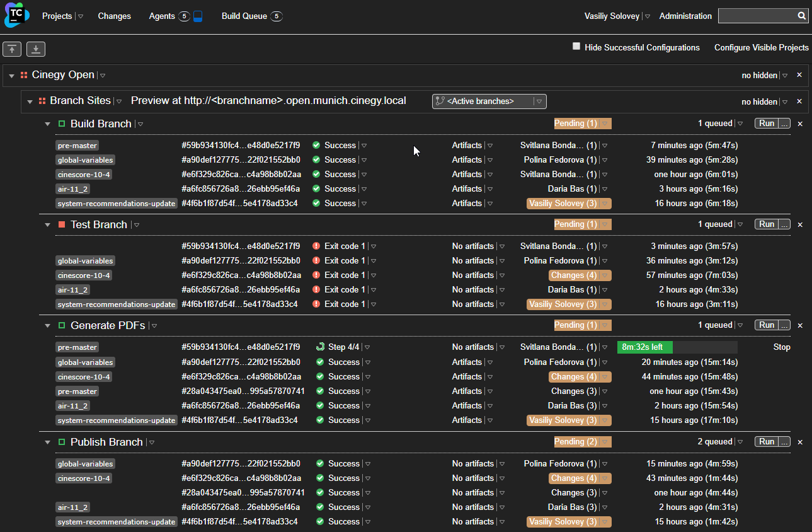Click the TeamCity logo icon
Screen dimensions: 812x532
coord(16,16)
